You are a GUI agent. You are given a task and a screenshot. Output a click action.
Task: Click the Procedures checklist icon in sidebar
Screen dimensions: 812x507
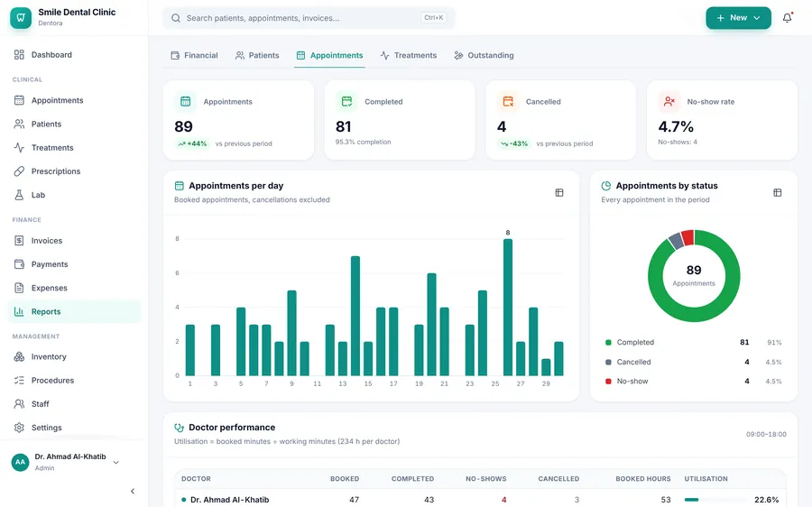19,380
